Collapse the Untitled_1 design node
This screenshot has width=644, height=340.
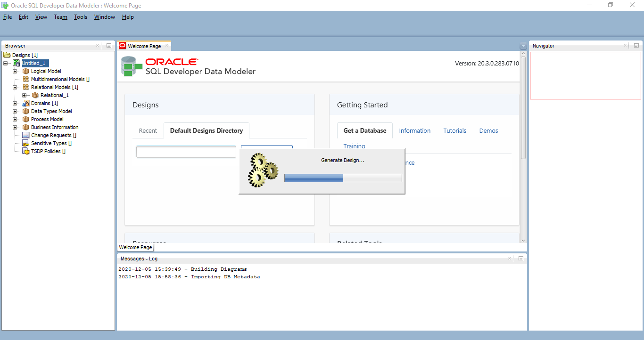6,63
